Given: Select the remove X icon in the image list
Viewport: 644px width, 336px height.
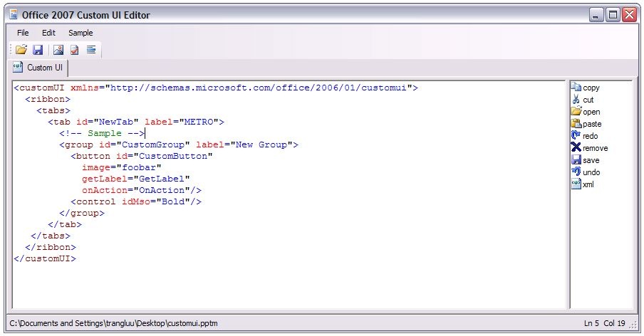Looking at the screenshot, I should click(576, 147).
